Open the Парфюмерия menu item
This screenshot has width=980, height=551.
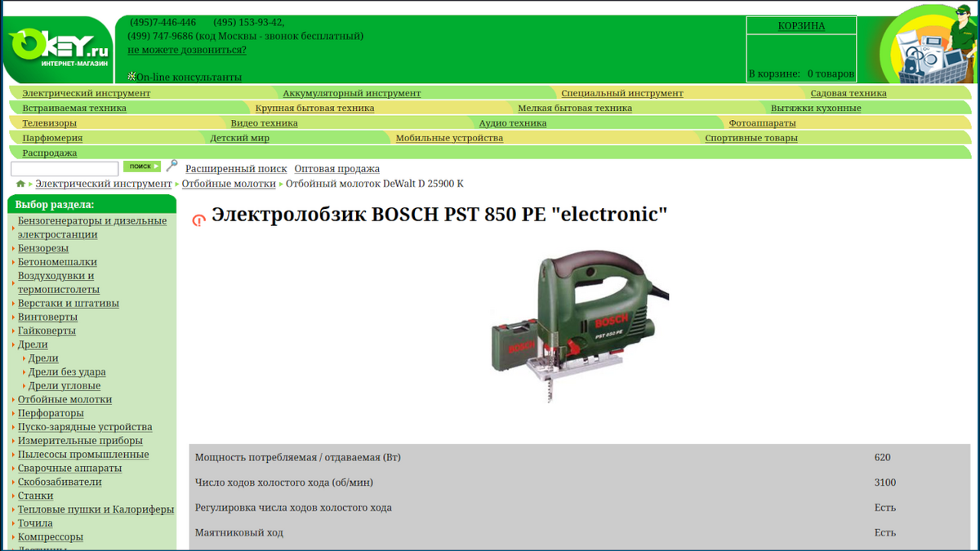point(52,138)
